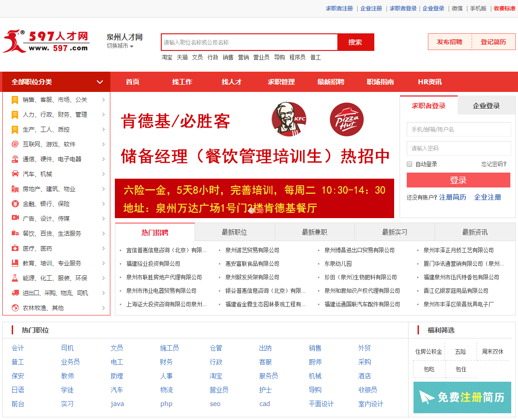This screenshot has width=518, height=420.
Task: Select the 住房公积金 welfare filter
Action: pyautogui.click(x=428, y=352)
